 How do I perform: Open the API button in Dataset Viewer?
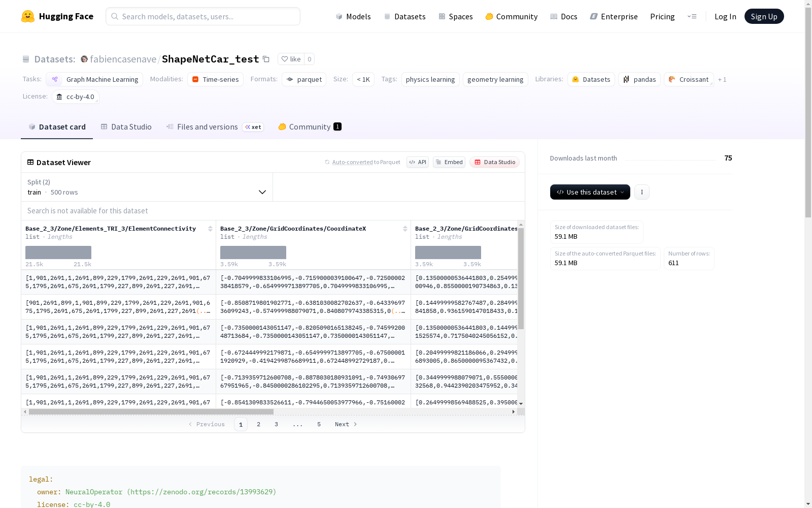pyautogui.click(x=418, y=162)
